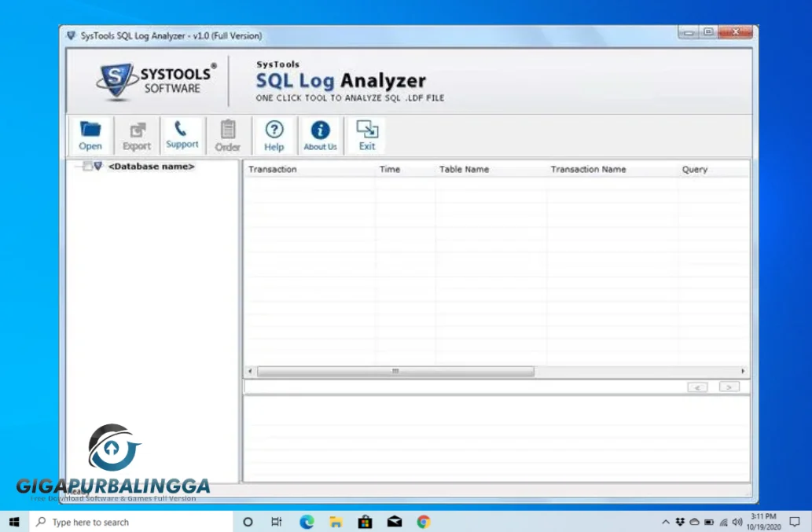This screenshot has width=812, height=532.
Task: Maximize the SQL Log Analyzer window
Action: pos(708,32)
